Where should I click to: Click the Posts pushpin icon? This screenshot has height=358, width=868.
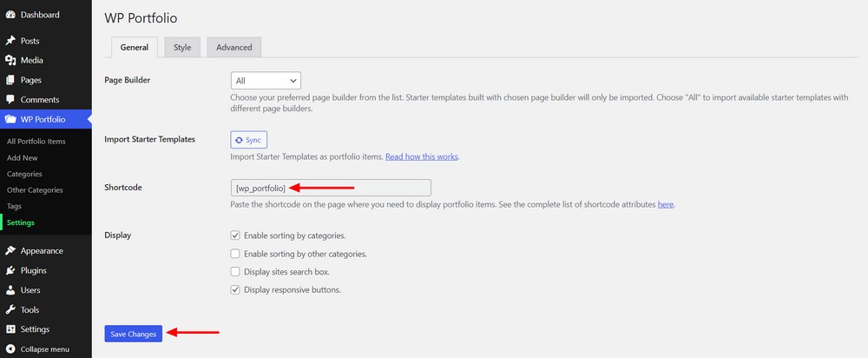coord(10,41)
